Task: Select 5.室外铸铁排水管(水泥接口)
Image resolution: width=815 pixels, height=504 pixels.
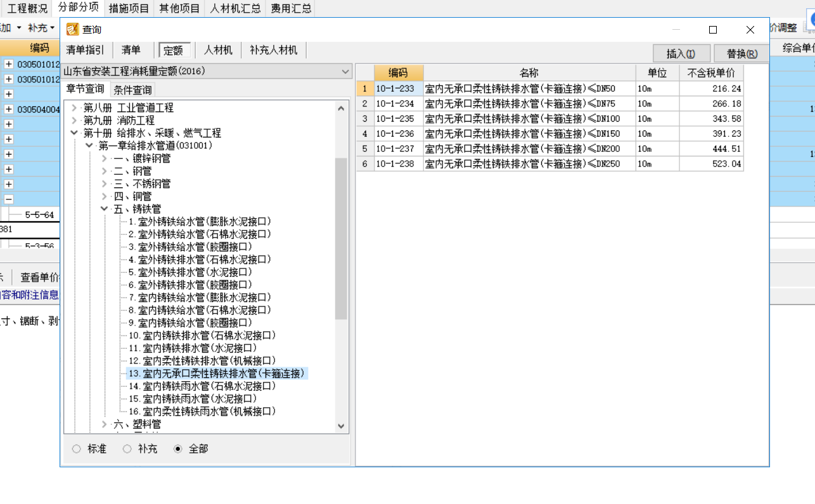Action: tap(190, 272)
